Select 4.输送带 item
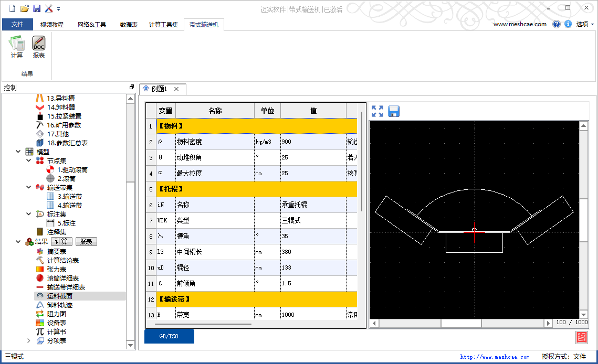The image size is (598, 364). tap(69, 205)
